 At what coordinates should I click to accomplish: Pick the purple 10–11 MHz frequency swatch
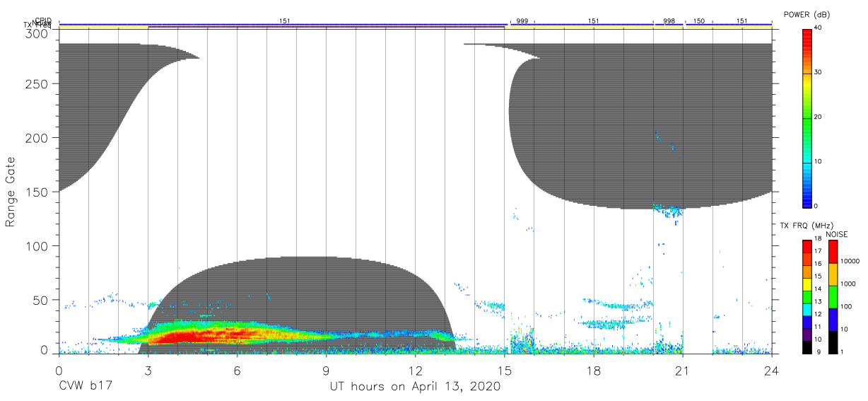pyautogui.click(x=807, y=333)
